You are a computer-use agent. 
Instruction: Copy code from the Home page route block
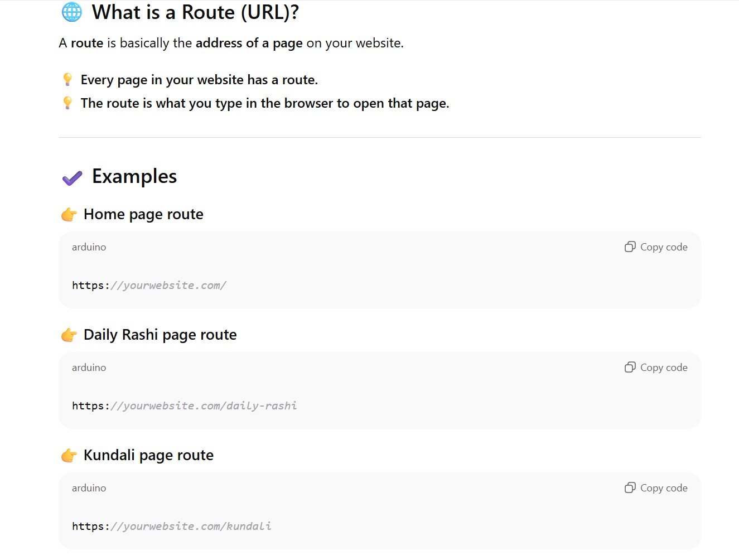(656, 247)
